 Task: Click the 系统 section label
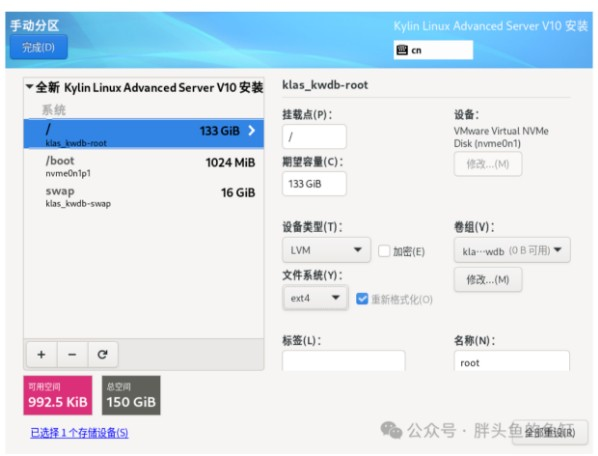54,110
